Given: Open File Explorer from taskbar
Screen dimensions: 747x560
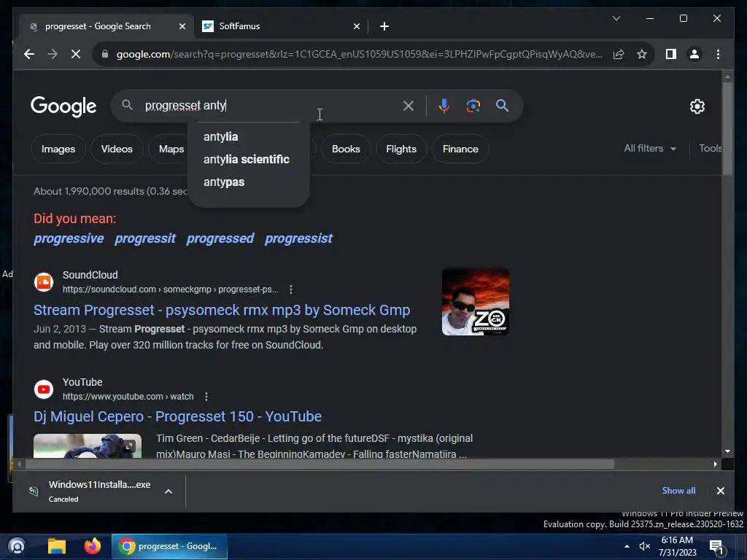Looking at the screenshot, I should [57, 546].
